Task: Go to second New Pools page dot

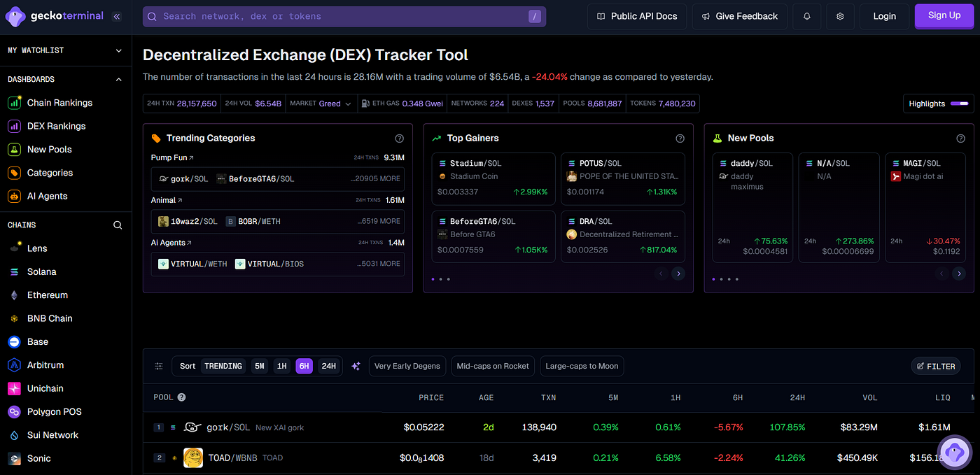Action: pos(721,279)
